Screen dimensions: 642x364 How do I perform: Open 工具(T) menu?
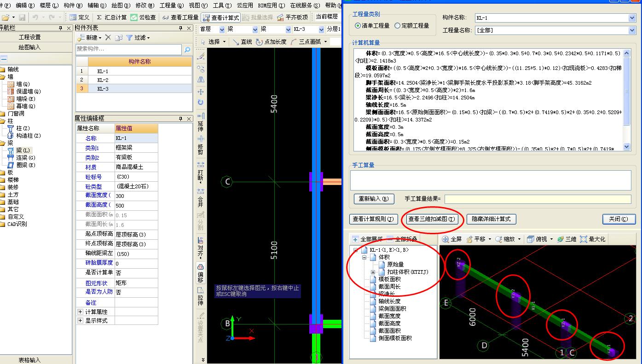click(222, 5)
